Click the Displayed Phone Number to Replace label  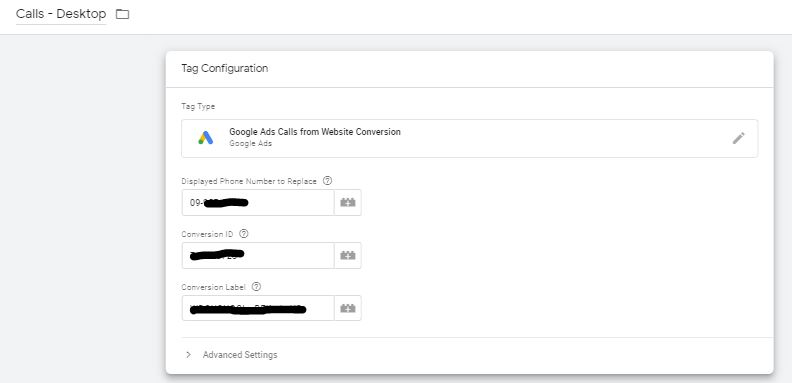point(249,181)
